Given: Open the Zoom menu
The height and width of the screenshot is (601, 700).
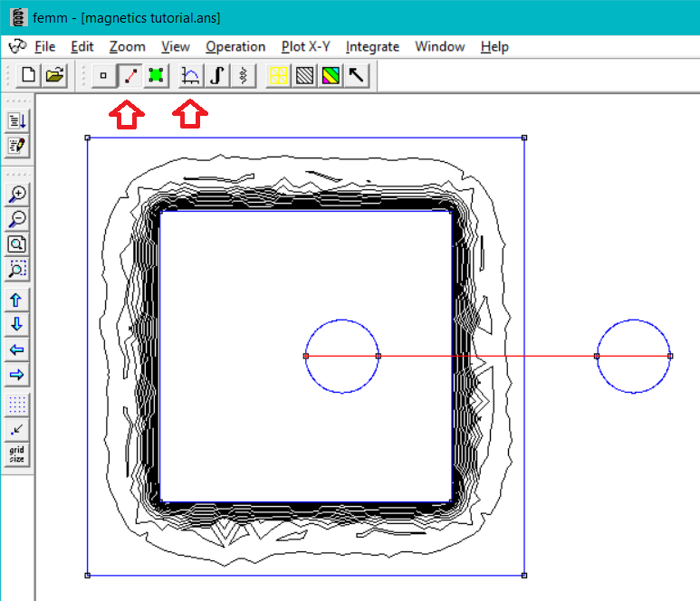Looking at the screenshot, I should pos(128,46).
